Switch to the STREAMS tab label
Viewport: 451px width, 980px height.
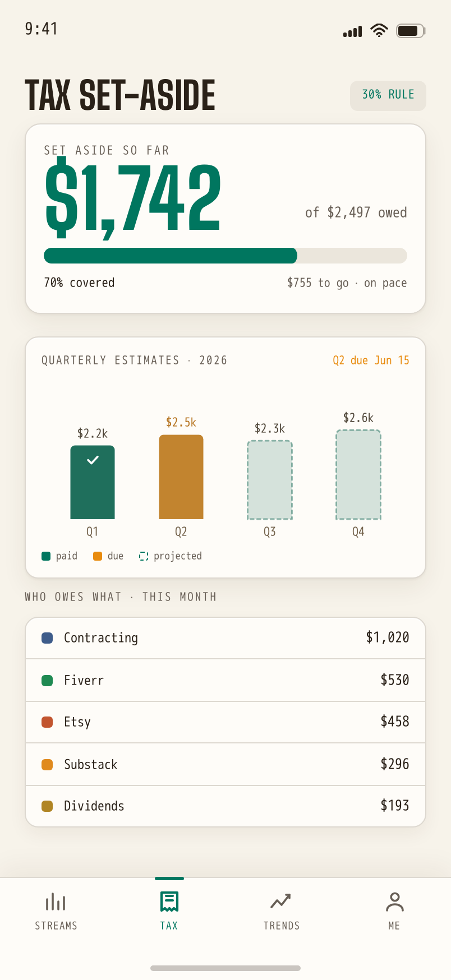coord(56,926)
